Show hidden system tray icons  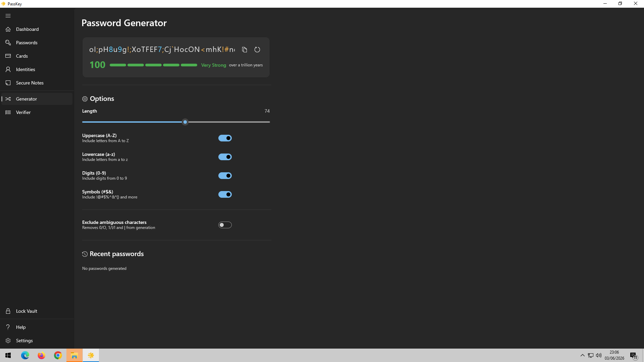tap(582, 355)
